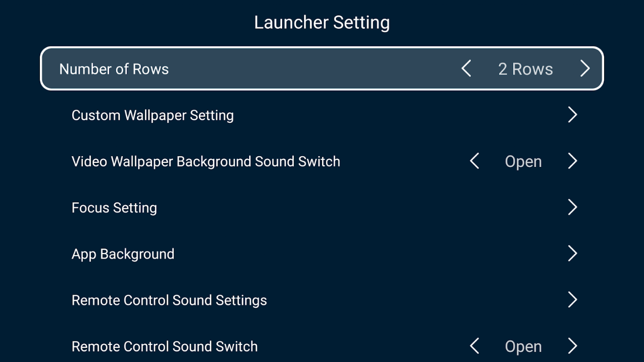Click Open value of Remote Control Sound Switch
This screenshot has width=644, height=362.
tap(523, 347)
